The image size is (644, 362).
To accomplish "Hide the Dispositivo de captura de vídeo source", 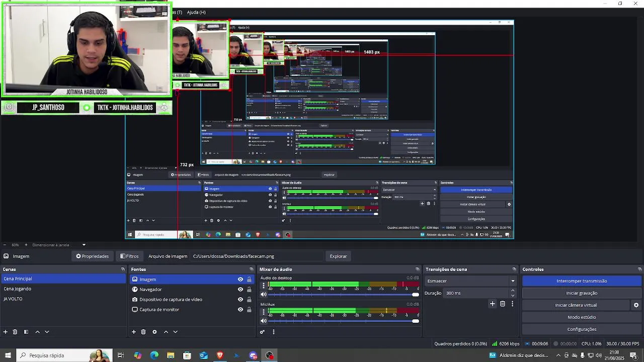I will coord(240,300).
